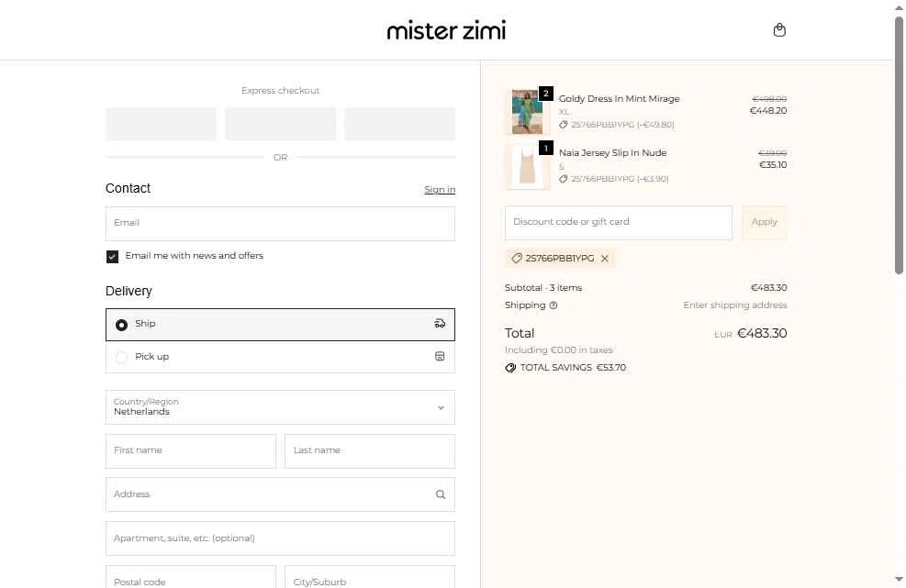Click the tag icon on applied discount chip

[x=517, y=258]
